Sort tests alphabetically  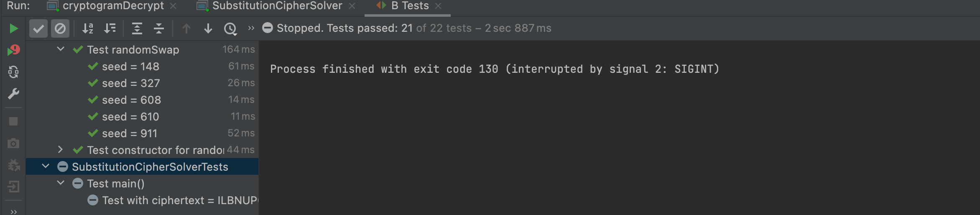coord(87,28)
